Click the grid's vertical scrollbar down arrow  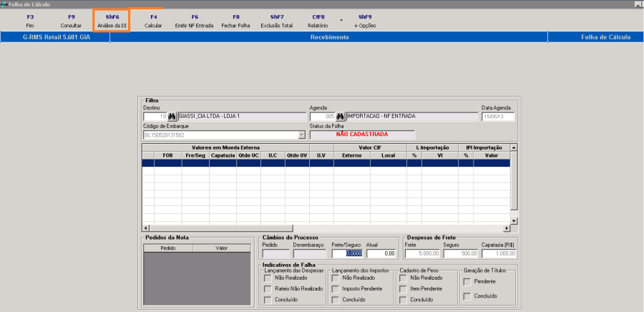click(x=514, y=221)
